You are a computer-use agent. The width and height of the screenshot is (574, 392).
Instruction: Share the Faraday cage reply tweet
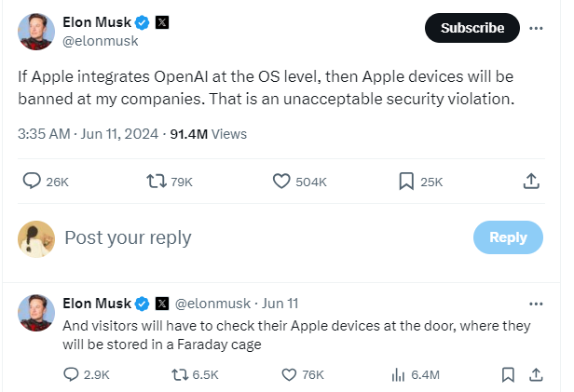coord(536,374)
